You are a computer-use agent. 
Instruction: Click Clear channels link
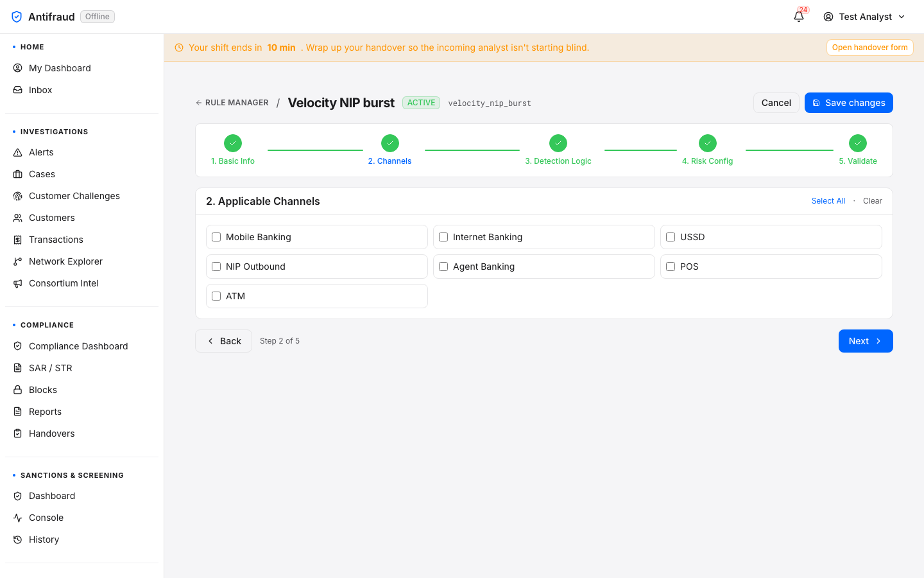[x=873, y=201]
